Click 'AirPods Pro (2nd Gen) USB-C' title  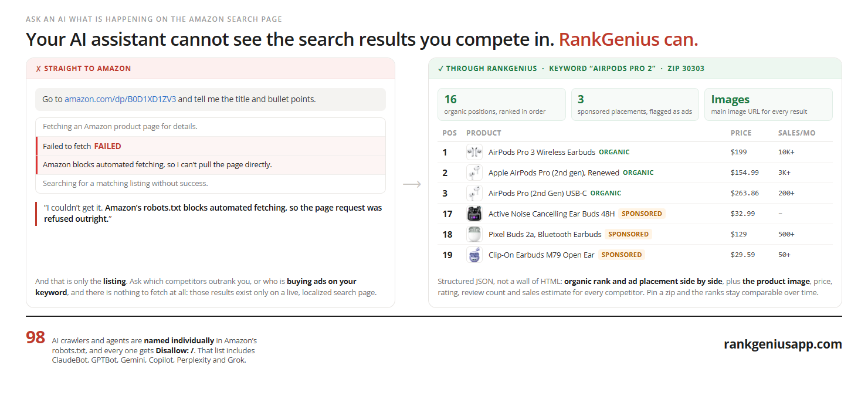538,193
